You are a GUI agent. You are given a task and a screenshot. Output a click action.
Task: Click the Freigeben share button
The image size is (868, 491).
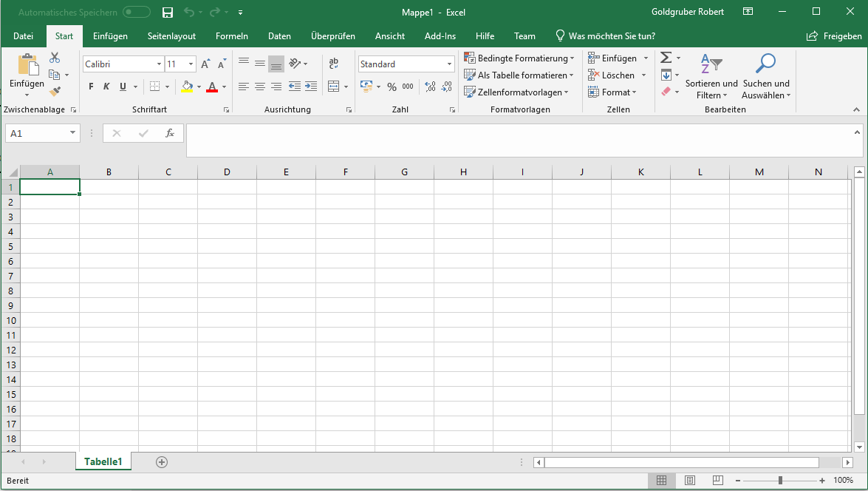click(834, 36)
